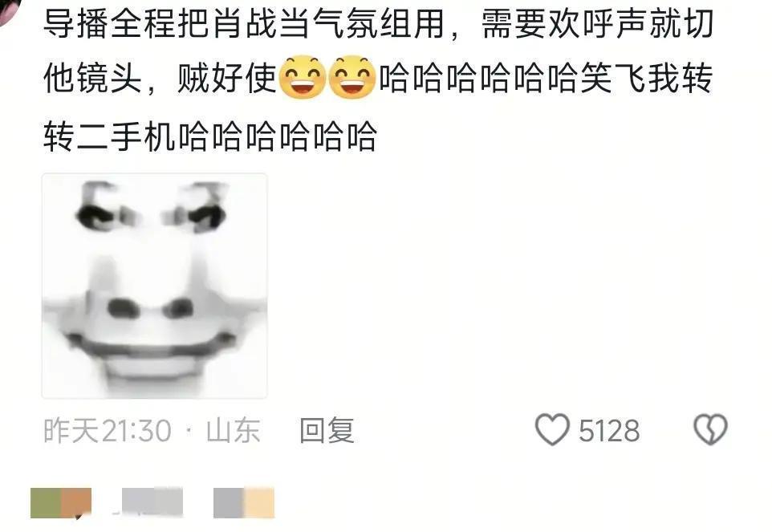
Task: Click the 山东 location label
Action: 233,431
